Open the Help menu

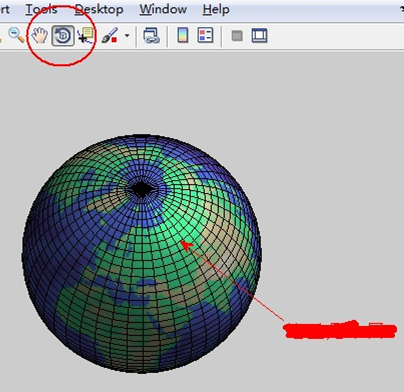(216, 9)
